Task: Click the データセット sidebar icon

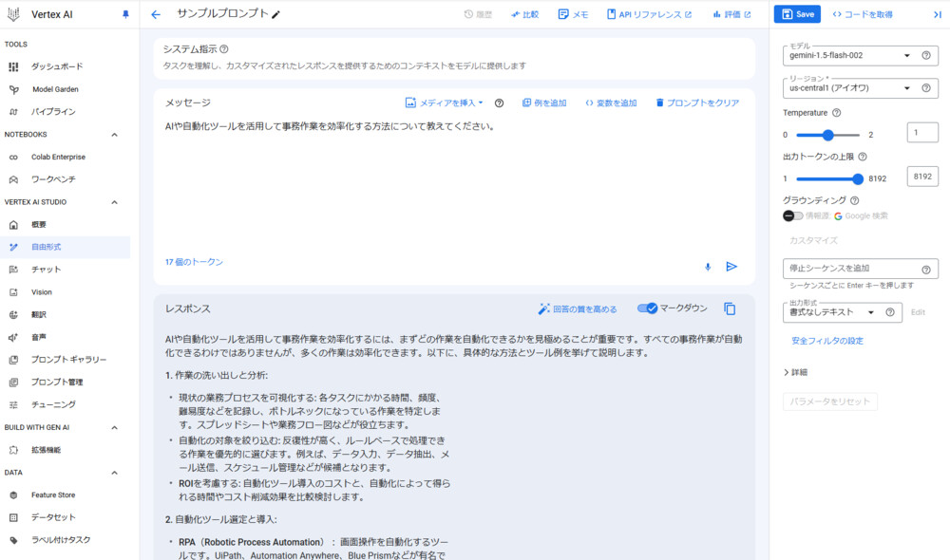Action: click(x=13, y=517)
